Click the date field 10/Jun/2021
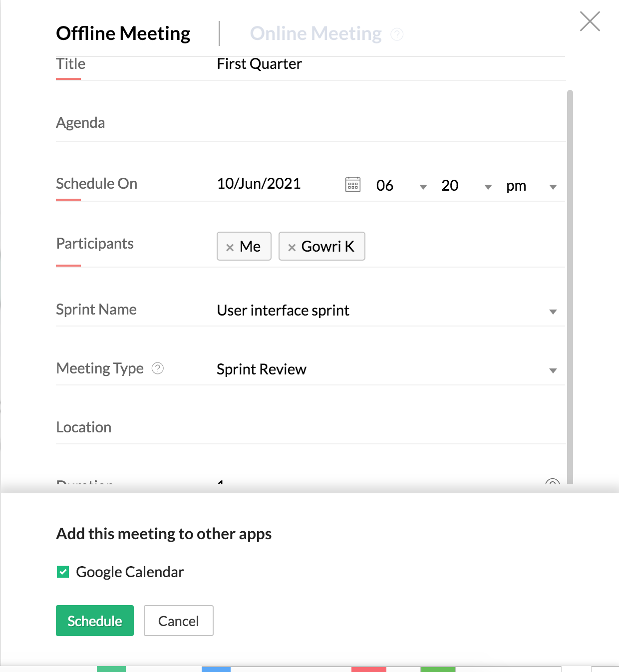The image size is (619, 672). [x=259, y=184]
